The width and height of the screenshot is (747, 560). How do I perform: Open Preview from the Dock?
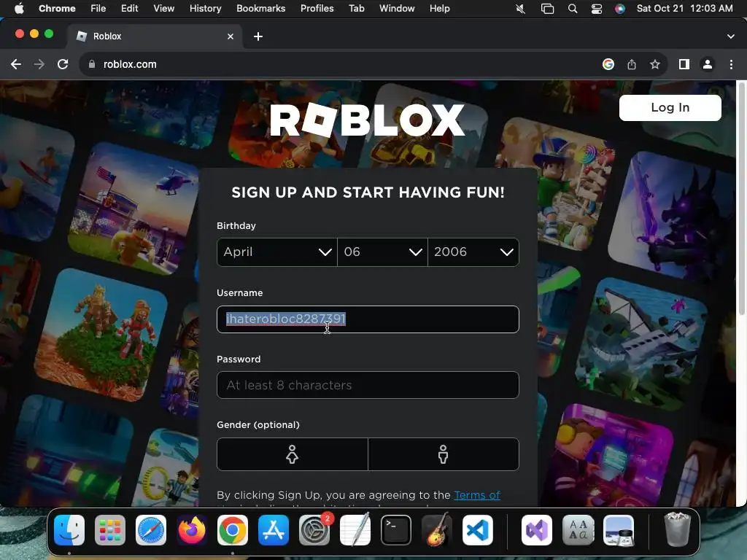(x=619, y=530)
